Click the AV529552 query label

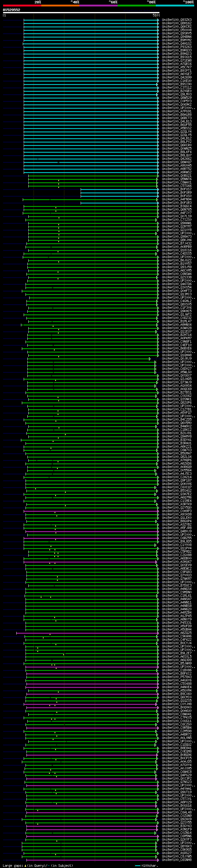(11, 10)
